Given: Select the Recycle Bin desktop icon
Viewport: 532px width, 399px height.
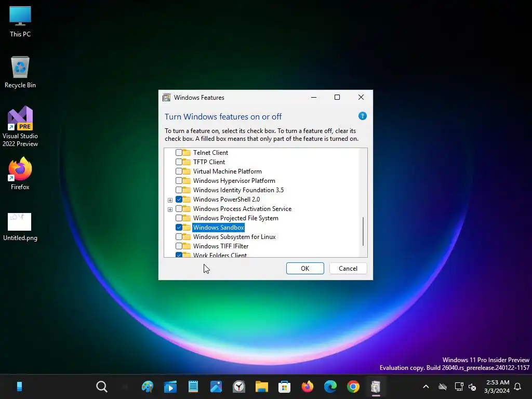Looking at the screenshot, I should pos(20,72).
